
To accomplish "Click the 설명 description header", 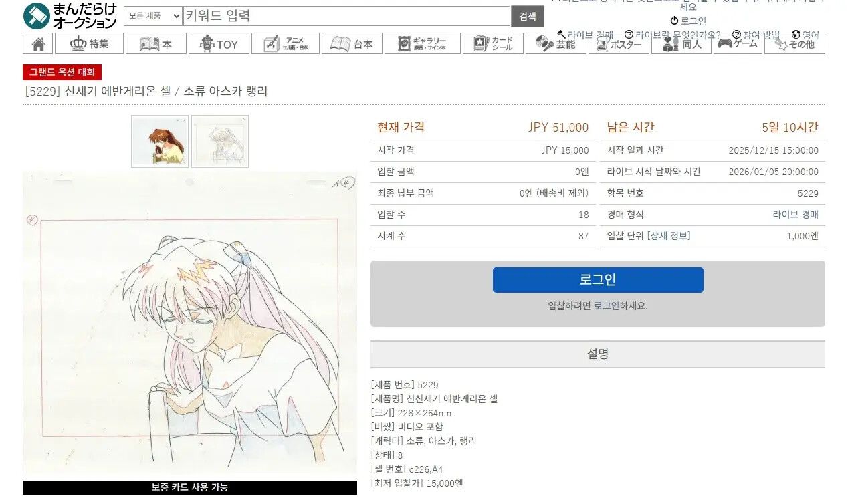I will [x=598, y=354].
